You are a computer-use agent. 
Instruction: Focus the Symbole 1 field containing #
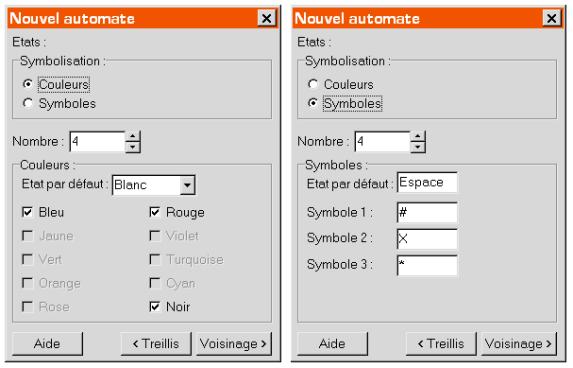[x=427, y=212]
